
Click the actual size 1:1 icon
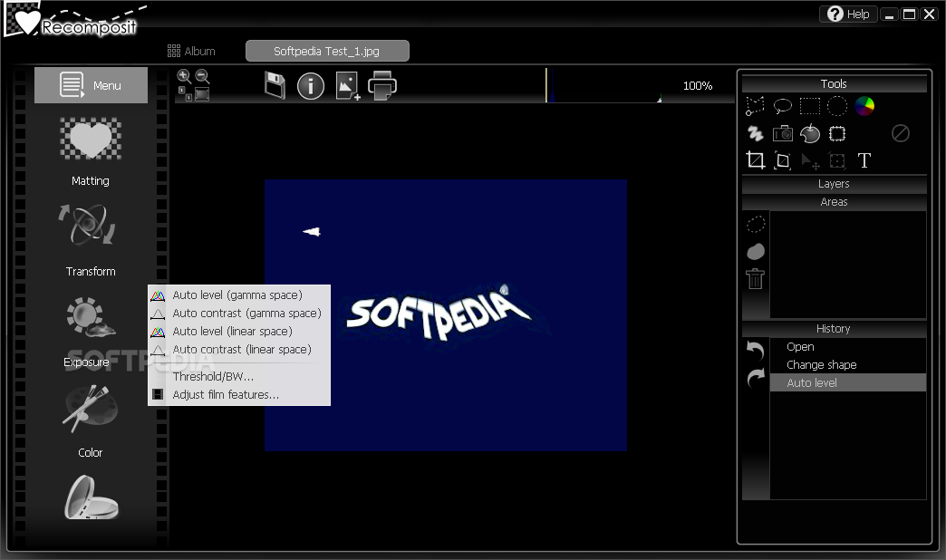185,93
